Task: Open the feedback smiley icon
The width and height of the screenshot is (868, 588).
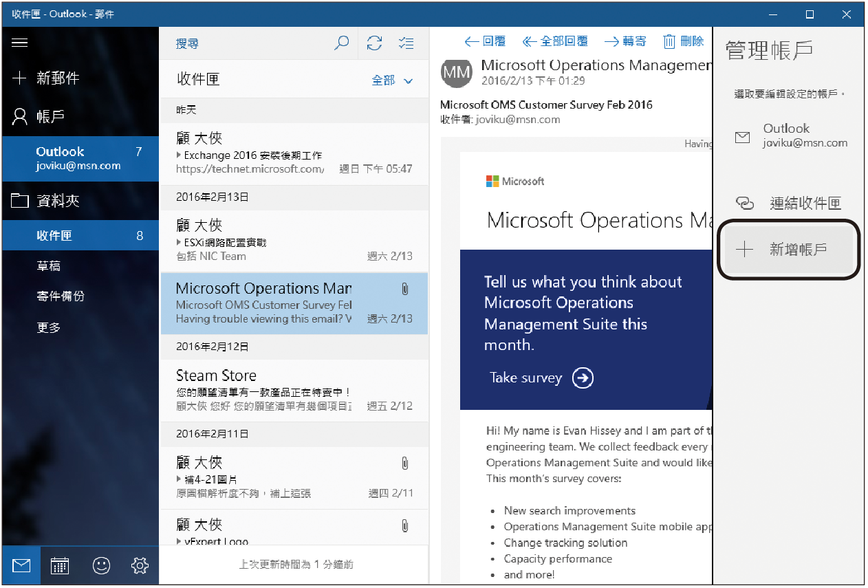Action: pos(101,566)
